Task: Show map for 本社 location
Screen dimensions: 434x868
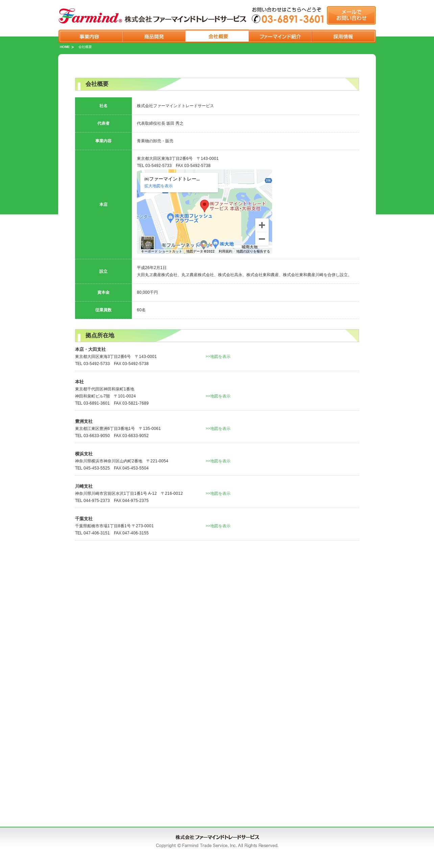Action: 218,396
